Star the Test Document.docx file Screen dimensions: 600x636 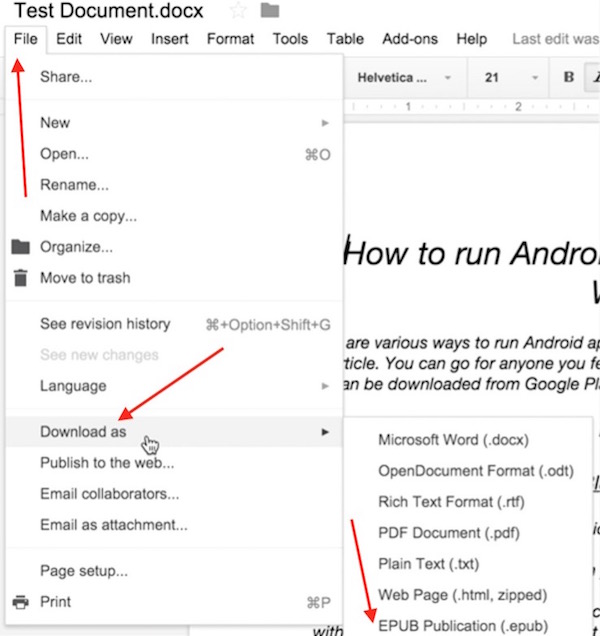(238, 11)
